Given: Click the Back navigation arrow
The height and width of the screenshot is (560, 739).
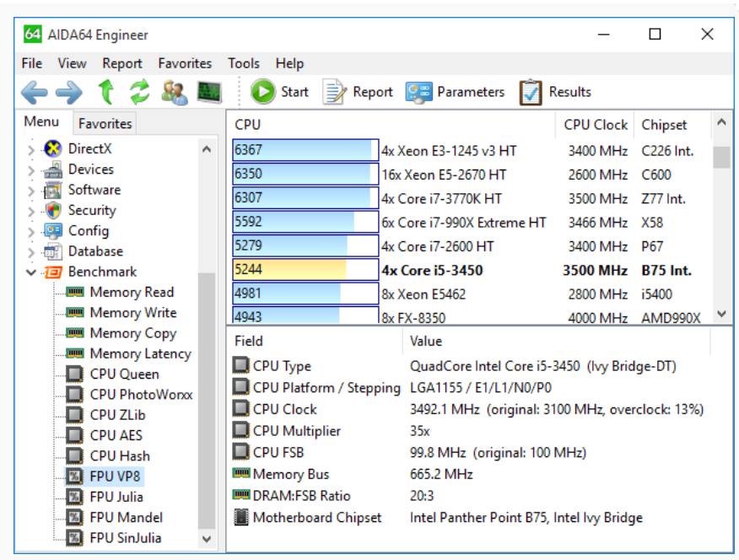Looking at the screenshot, I should point(35,92).
